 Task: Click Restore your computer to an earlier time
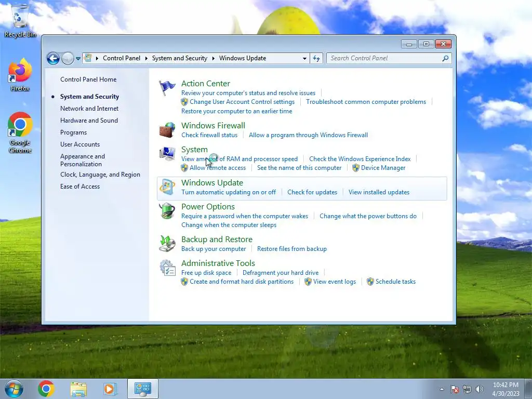coord(236,111)
